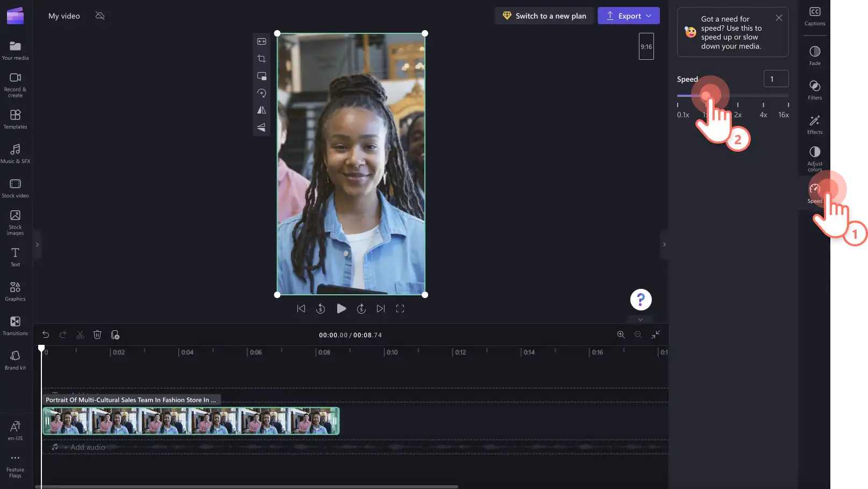
Task: Open Feature Flags menu
Action: pos(15,466)
